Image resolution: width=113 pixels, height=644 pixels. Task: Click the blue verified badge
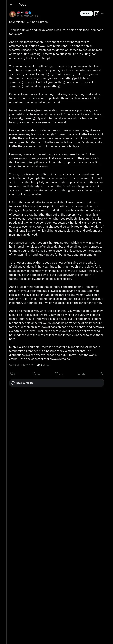[x=30, y=13]
